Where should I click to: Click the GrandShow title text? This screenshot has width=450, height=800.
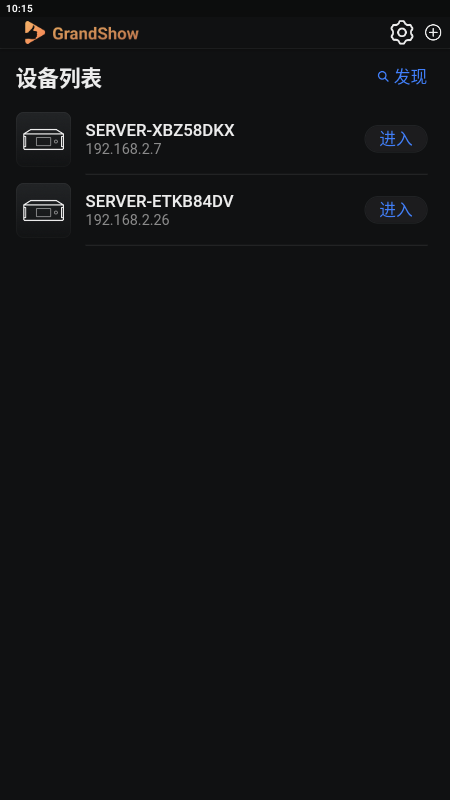tap(95, 34)
